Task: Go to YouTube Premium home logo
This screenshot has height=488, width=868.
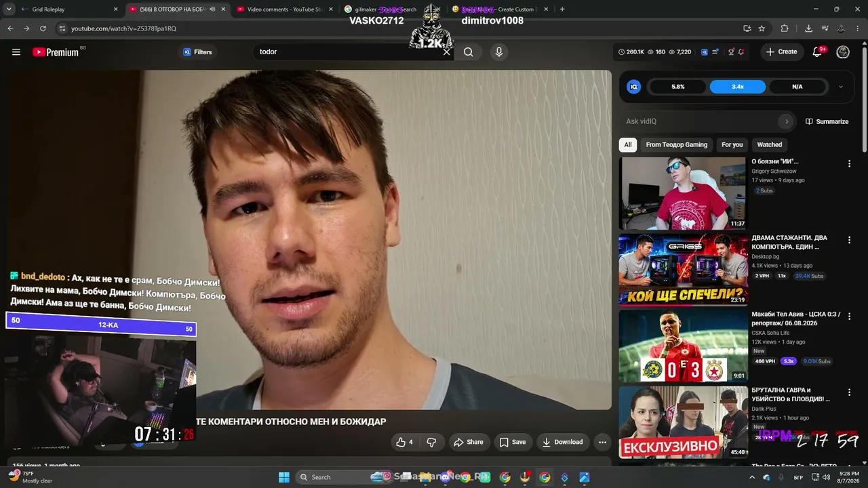Action: pyautogui.click(x=56, y=52)
